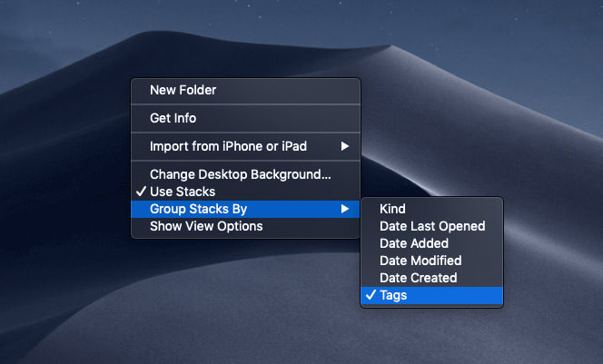The height and width of the screenshot is (364, 603).
Task: Select Change Desktop Background… option
Action: (x=245, y=174)
